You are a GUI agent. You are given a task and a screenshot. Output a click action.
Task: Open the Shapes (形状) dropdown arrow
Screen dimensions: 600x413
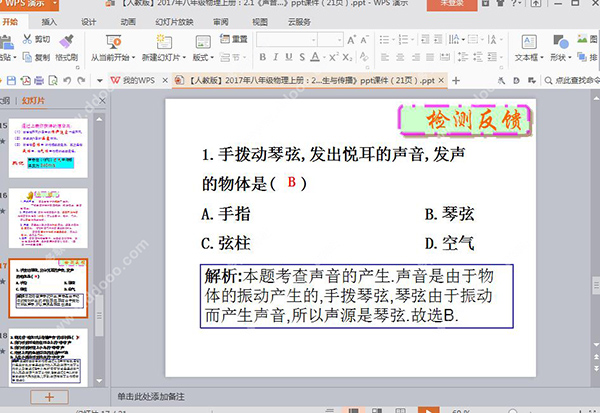570,58
